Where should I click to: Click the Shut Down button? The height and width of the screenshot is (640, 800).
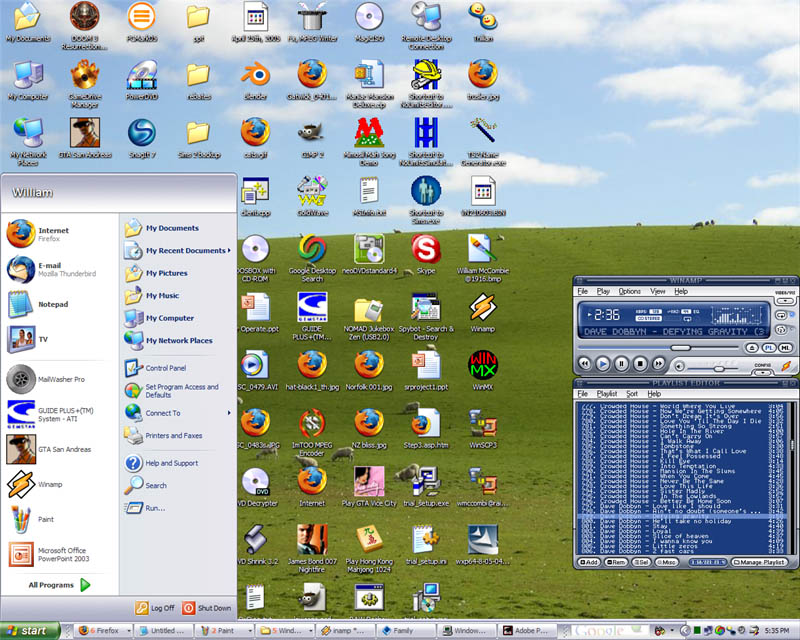(207, 608)
